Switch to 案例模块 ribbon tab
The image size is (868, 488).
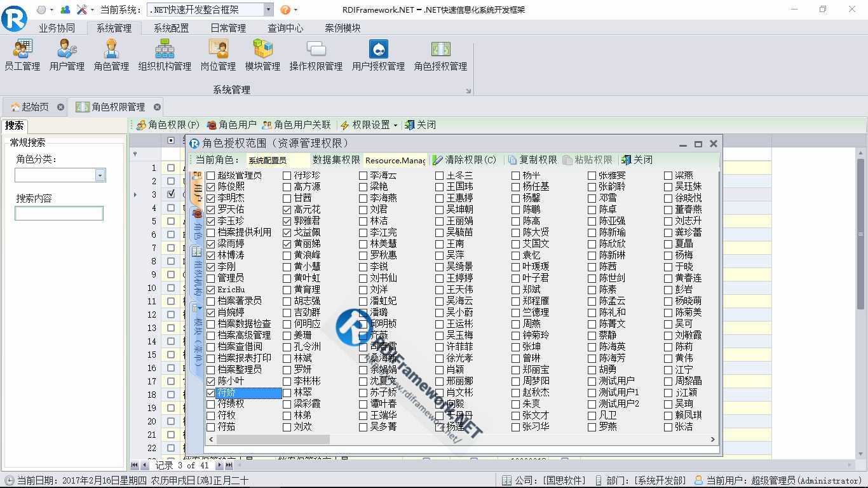[x=342, y=28]
